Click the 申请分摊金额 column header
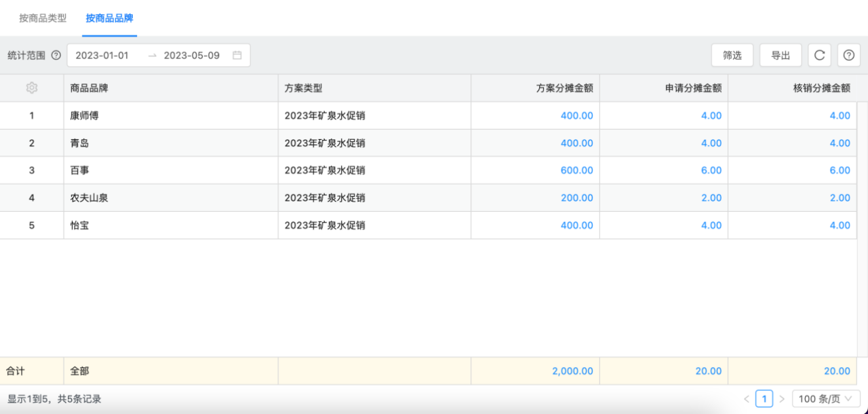 [664, 88]
